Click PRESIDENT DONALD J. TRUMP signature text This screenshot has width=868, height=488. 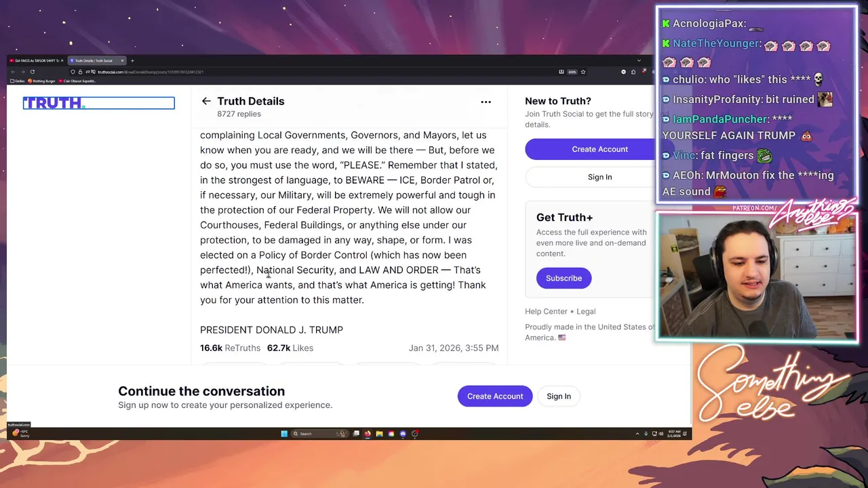tap(271, 329)
